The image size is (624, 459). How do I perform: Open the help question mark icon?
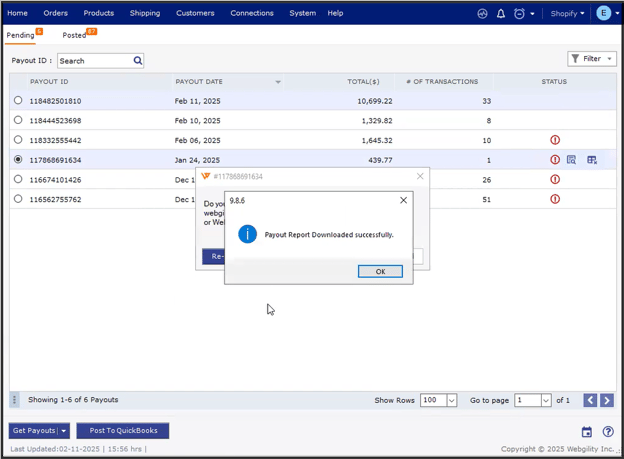(607, 432)
